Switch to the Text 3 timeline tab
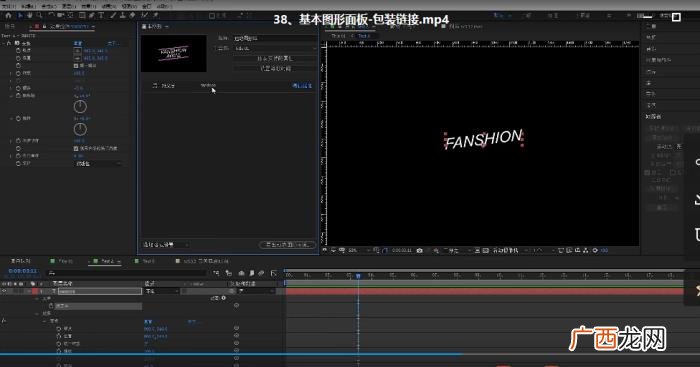 (148, 261)
